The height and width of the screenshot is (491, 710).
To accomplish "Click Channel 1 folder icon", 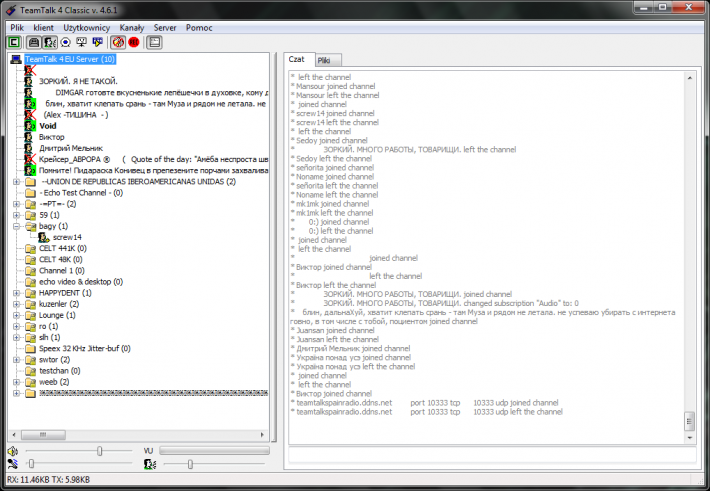I will [30, 271].
